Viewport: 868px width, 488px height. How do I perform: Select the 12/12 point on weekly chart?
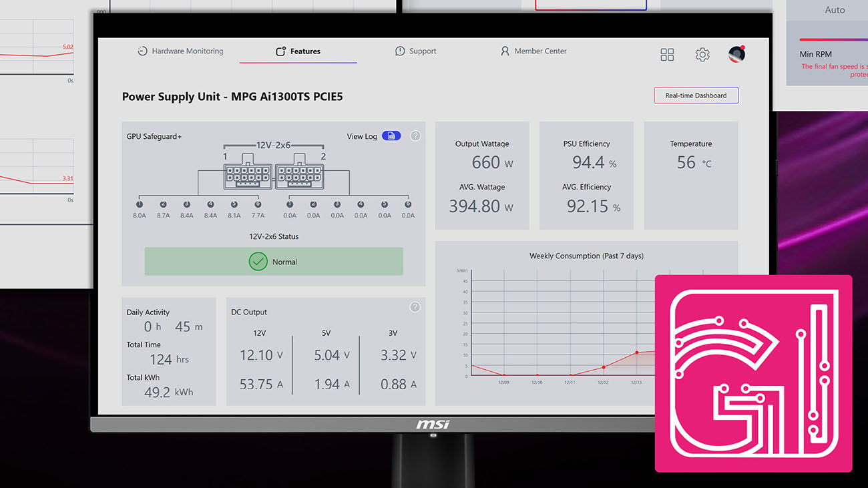[604, 367]
